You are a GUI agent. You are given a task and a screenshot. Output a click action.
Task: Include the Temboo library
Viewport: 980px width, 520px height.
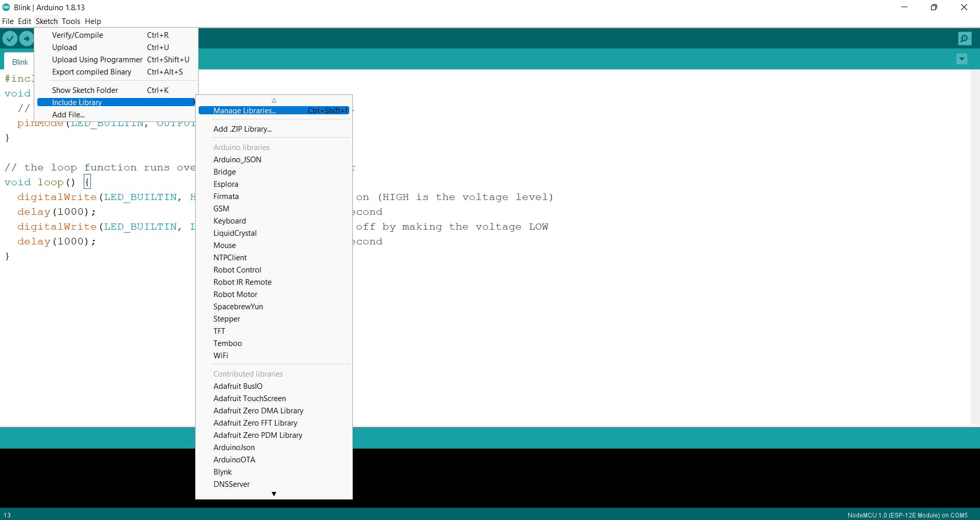(x=274, y=343)
